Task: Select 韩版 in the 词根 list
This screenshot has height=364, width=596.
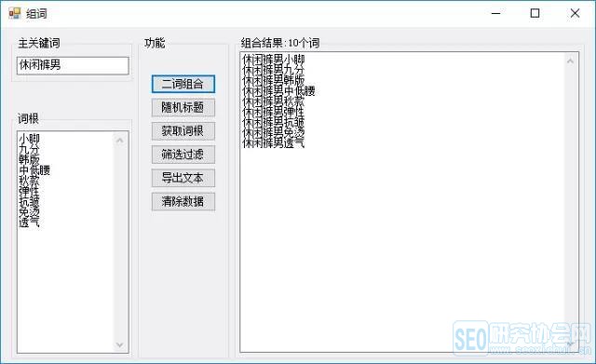Action: [x=29, y=159]
